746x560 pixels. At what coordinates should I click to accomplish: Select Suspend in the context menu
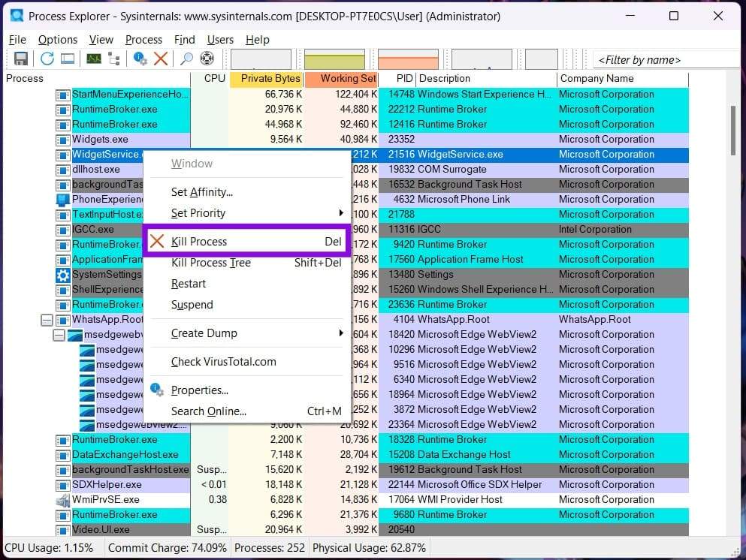click(246, 305)
